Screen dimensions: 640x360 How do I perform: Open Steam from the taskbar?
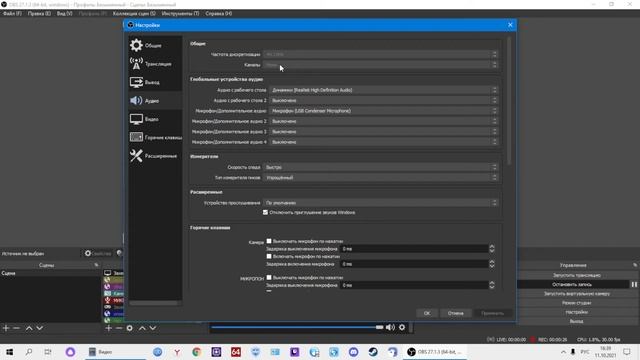373,351
